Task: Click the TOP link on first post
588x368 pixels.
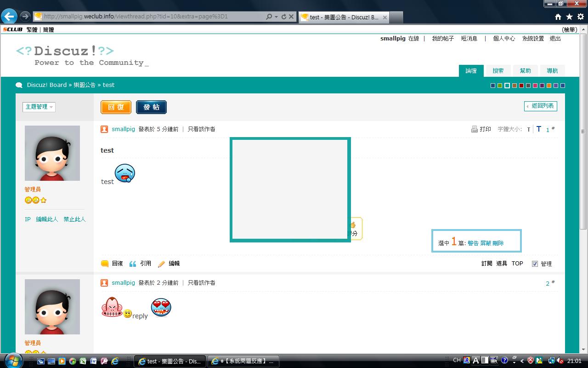Action: click(x=517, y=264)
